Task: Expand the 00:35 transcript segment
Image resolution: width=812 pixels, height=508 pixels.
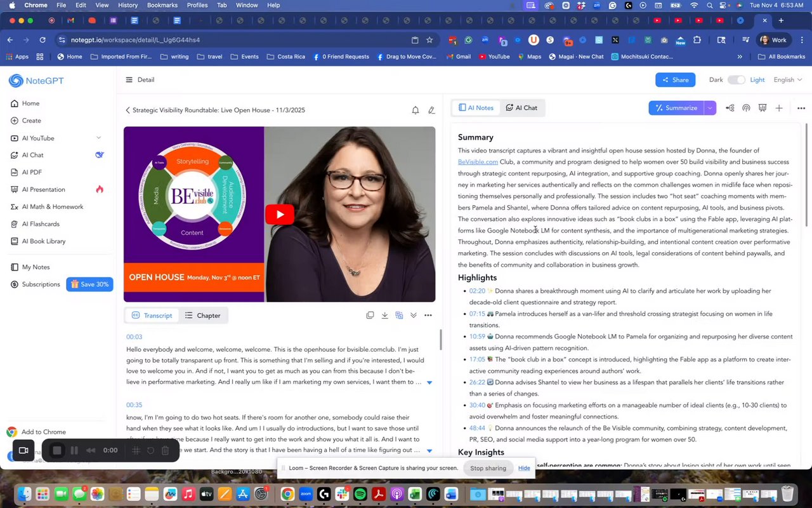Action: pos(429,451)
